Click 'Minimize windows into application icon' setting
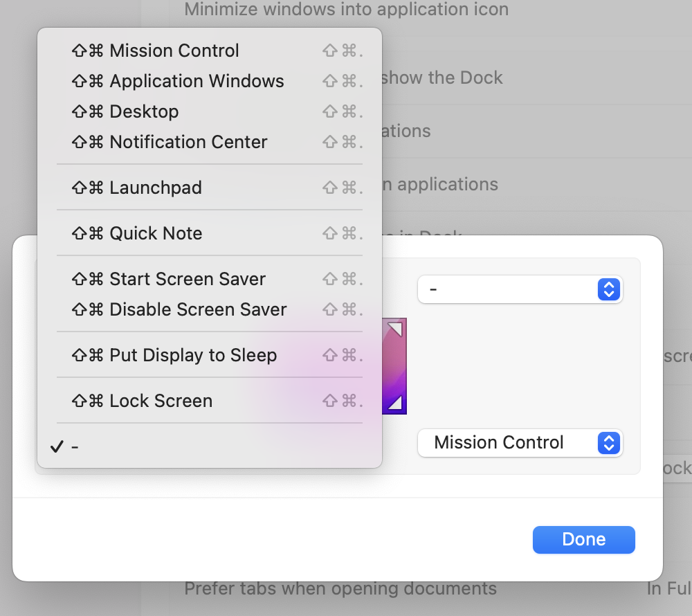The height and width of the screenshot is (616, 692). click(346, 10)
